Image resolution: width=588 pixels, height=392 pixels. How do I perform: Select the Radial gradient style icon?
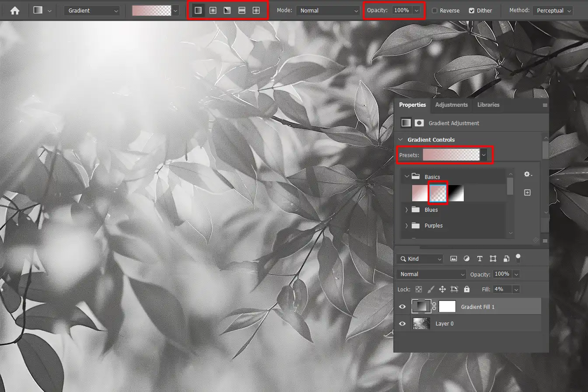[x=213, y=10]
